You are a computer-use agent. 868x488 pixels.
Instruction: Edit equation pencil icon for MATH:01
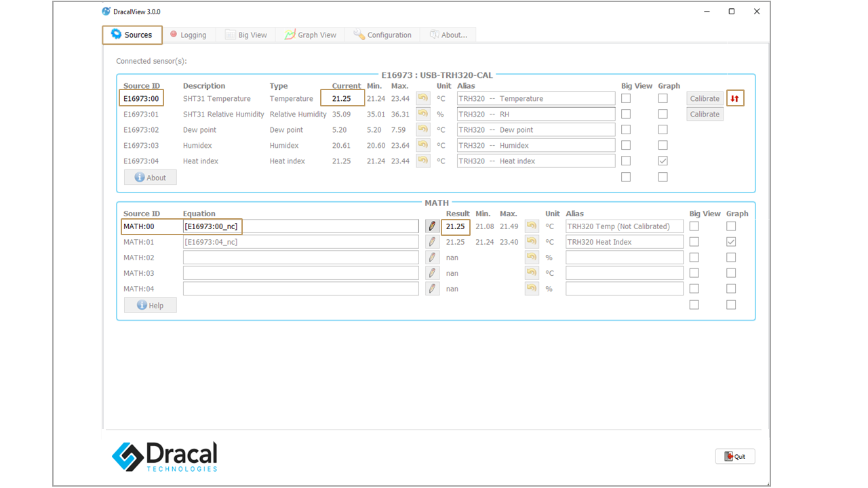click(432, 242)
